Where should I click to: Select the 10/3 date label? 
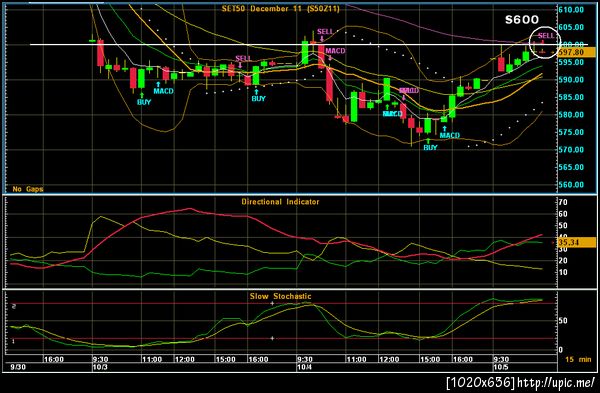(x=101, y=367)
